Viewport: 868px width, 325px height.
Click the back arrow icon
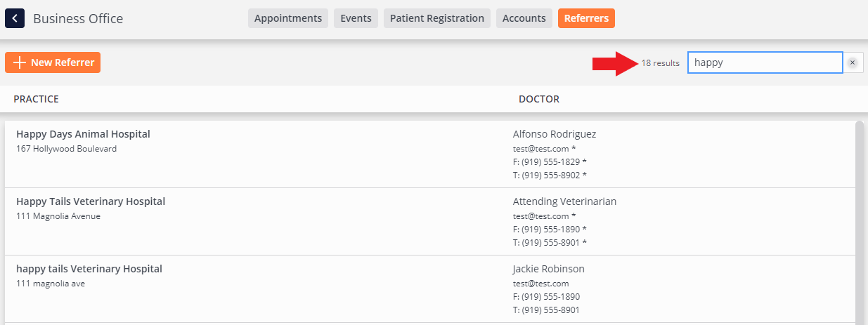[x=15, y=18]
